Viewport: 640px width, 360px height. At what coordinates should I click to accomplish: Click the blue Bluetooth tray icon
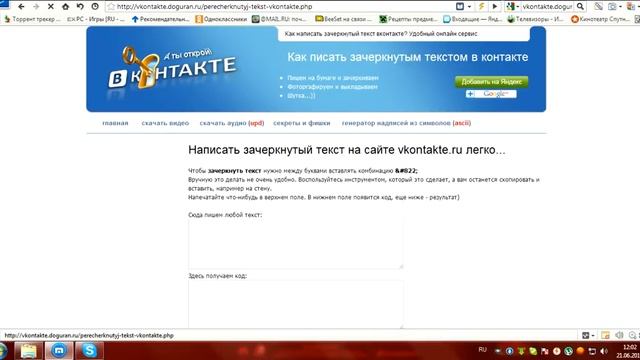pyautogui.click(x=509, y=351)
